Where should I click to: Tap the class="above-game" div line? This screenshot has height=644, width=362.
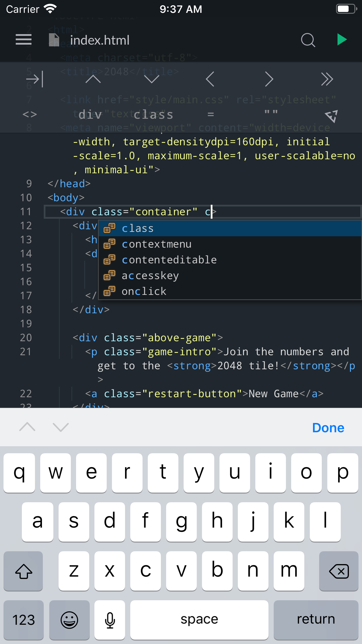pos(148,337)
